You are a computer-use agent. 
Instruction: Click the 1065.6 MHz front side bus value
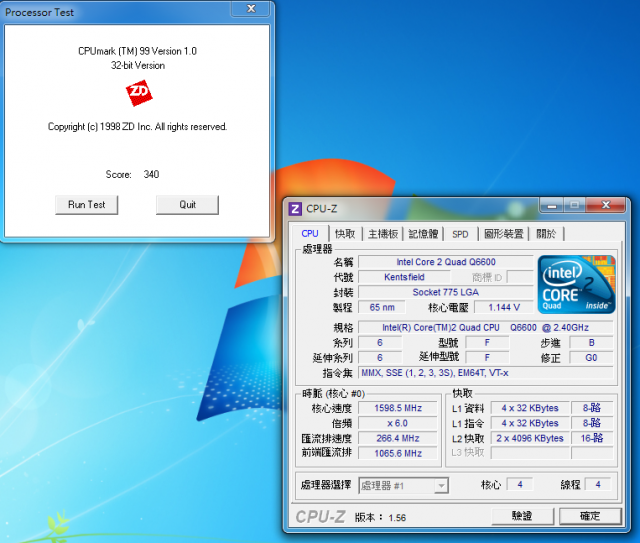(x=398, y=453)
